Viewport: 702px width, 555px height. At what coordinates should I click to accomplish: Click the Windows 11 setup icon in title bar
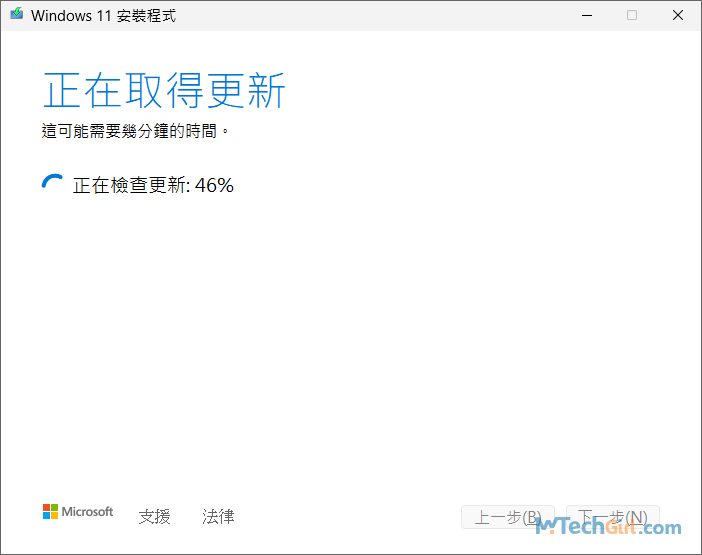[16, 15]
